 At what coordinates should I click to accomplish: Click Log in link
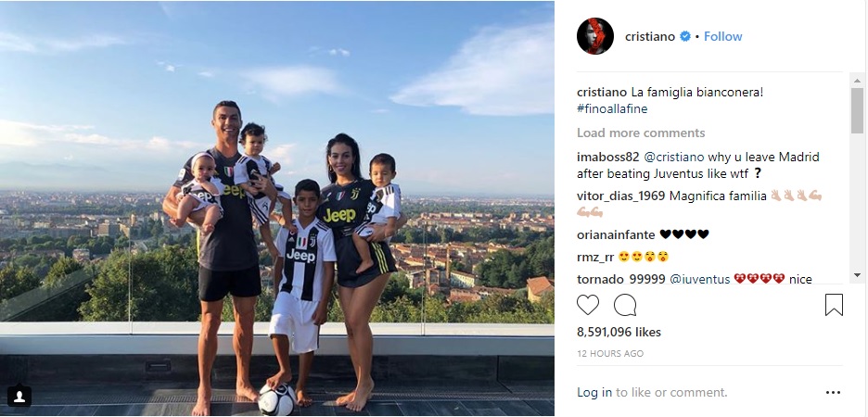pyautogui.click(x=594, y=393)
